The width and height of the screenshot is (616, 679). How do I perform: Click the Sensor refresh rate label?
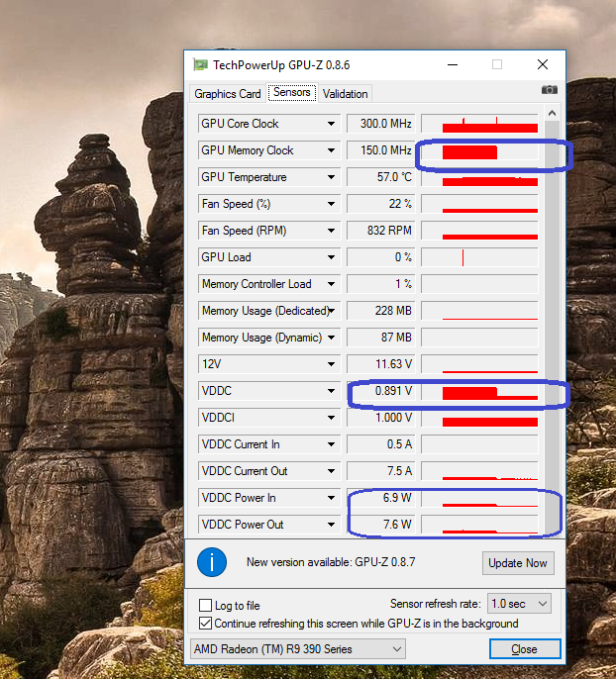pyautogui.click(x=436, y=603)
